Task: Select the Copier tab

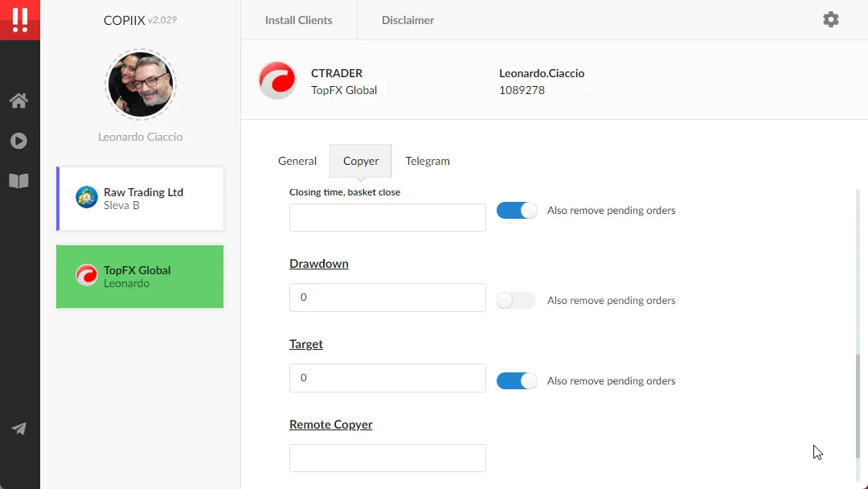Action: pyautogui.click(x=361, y=161)
